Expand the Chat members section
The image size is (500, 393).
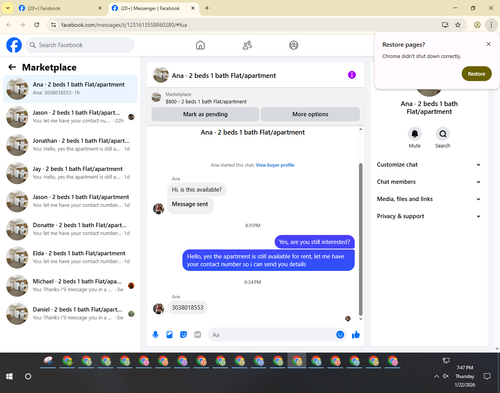429,182
